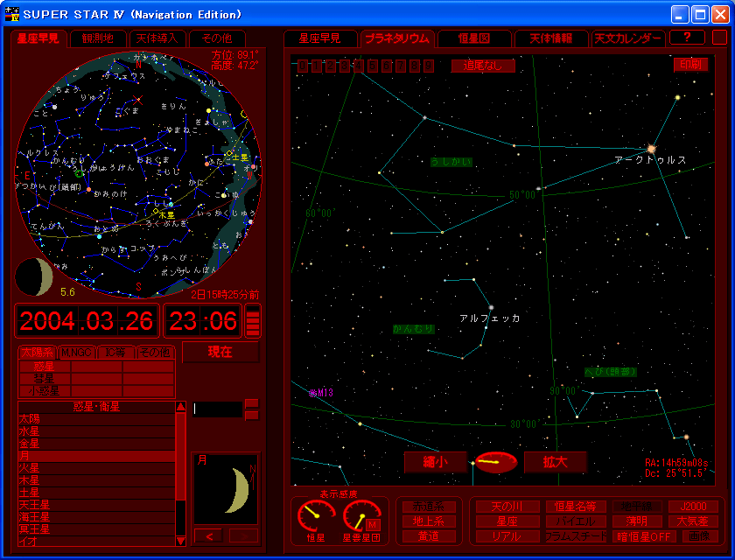The height and width of the screenshot is (560, 735).
Task: Toggle the J2000 epoch option
Action: 693,506
